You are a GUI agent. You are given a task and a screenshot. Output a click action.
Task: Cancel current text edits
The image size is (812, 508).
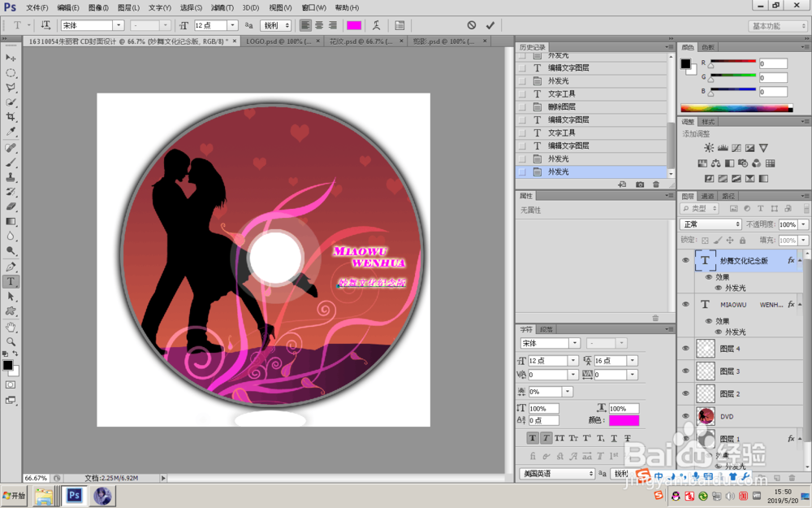click(x=471, y=25)
